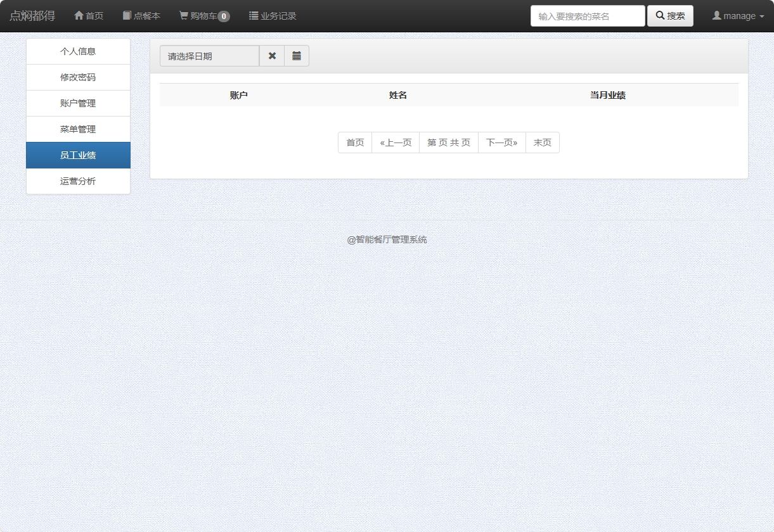Click the clear date X icon
774x532 pixels.
pyautogui.click(x=272, y=56)
